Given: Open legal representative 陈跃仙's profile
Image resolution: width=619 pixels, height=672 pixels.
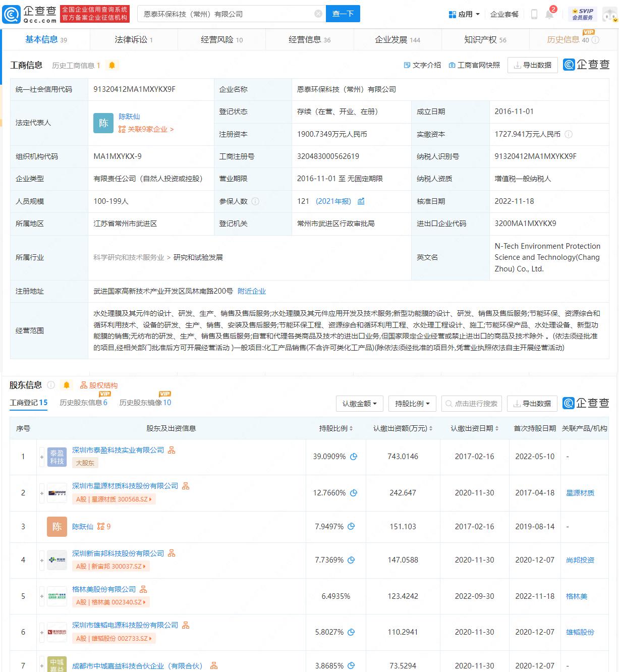Looking at the screenshot, I should 130,117.
